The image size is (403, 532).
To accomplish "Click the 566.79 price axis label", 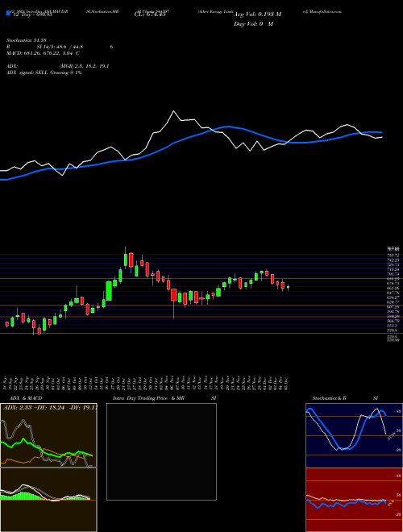I will [394, 320].
